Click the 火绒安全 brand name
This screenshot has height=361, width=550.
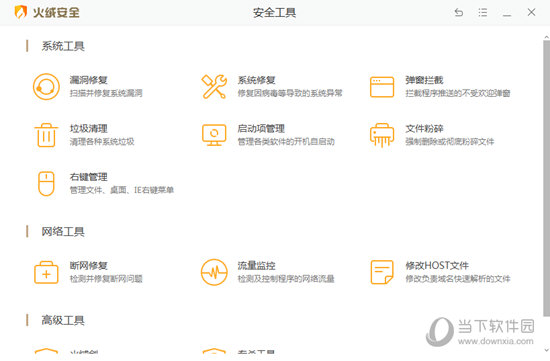tap(56, 13)
